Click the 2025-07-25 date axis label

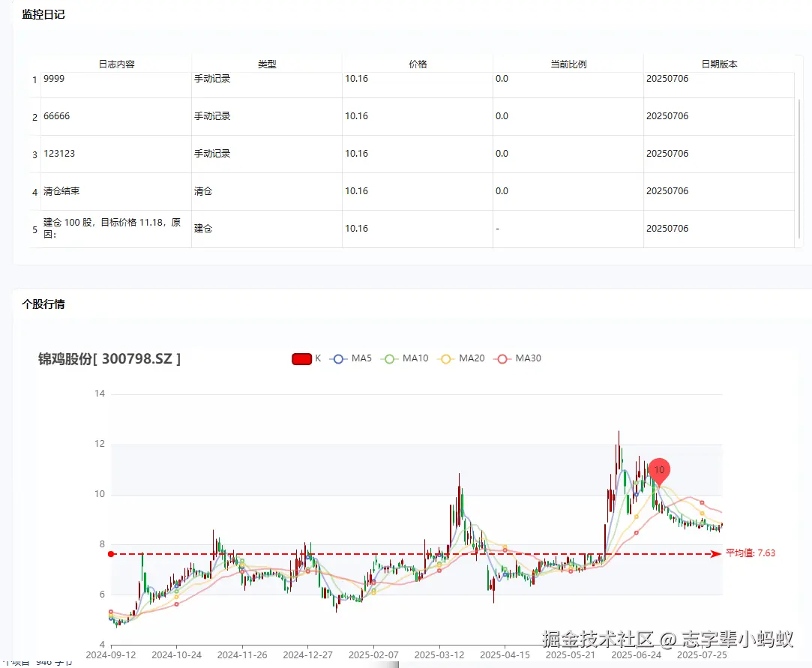click(702, 655)
